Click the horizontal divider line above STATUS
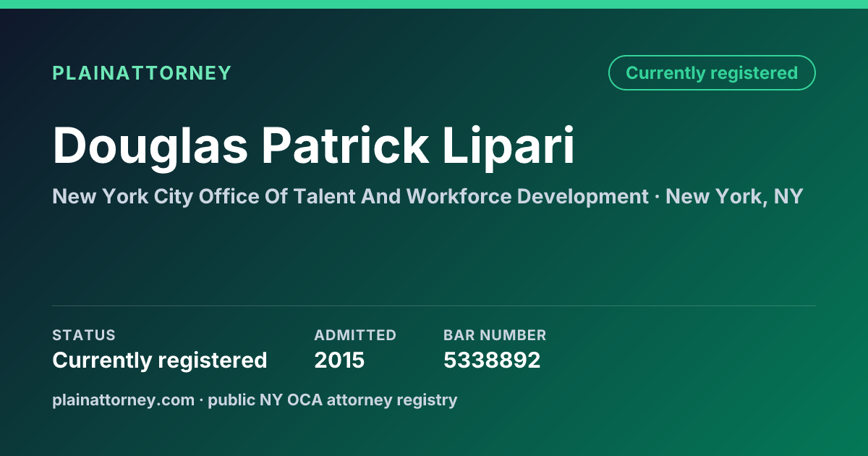The width and height of the screenshot is (868, 456). pyautogui.click(x=434, y=305)
